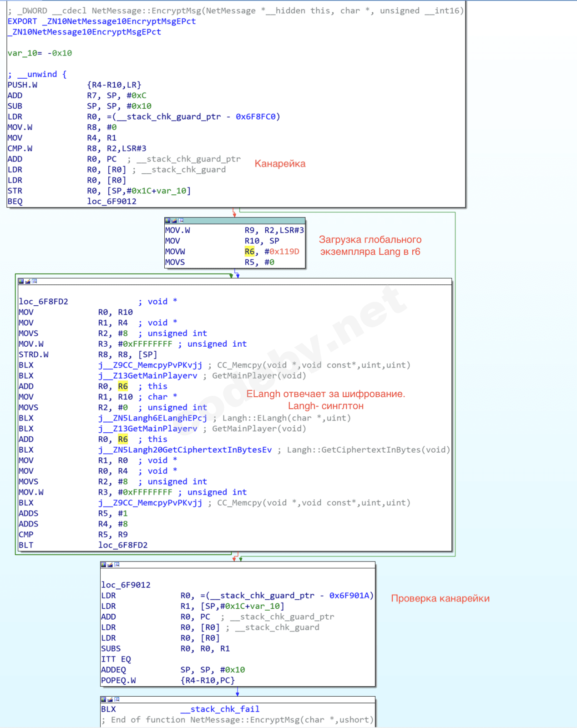Click the pencil edit icon on the __stack_chk_fail block
577x728 pixels.
point(110,700)
